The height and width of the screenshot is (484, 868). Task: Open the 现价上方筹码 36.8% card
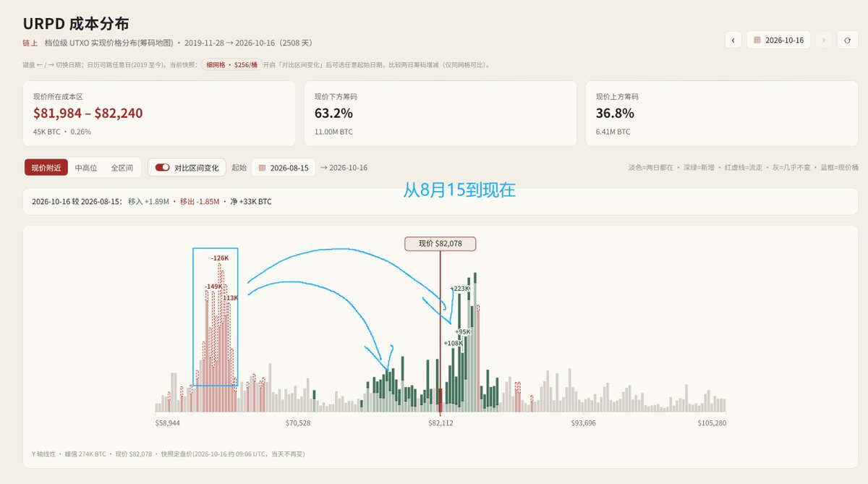pos(722,114)
